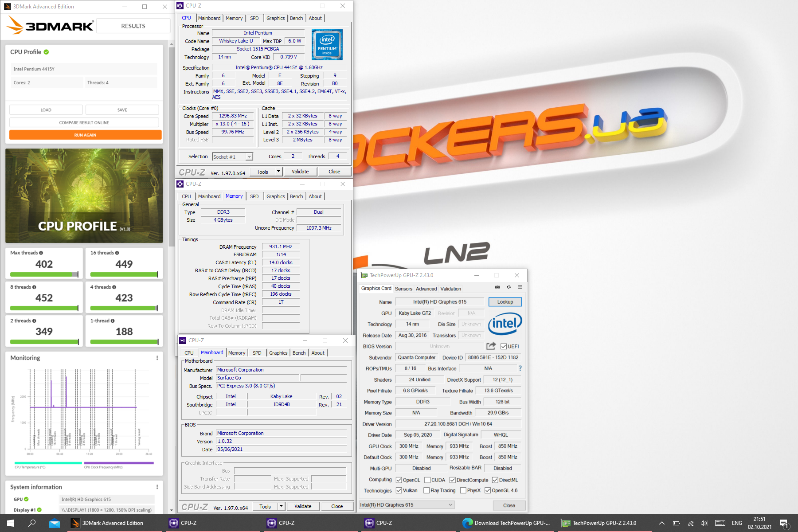Click the LOAD button in 3DMark
This screenshot has height=532, width=798.
coord(46,110)
